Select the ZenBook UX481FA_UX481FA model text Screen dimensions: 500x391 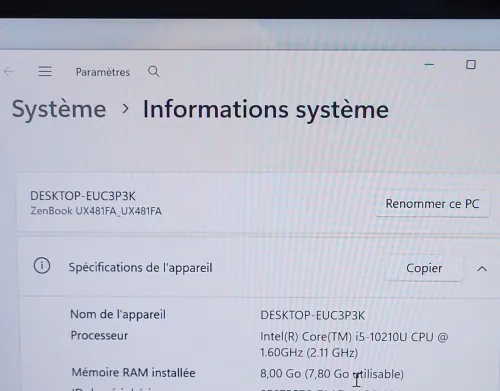pyautogui.click(x=96, y=211)
